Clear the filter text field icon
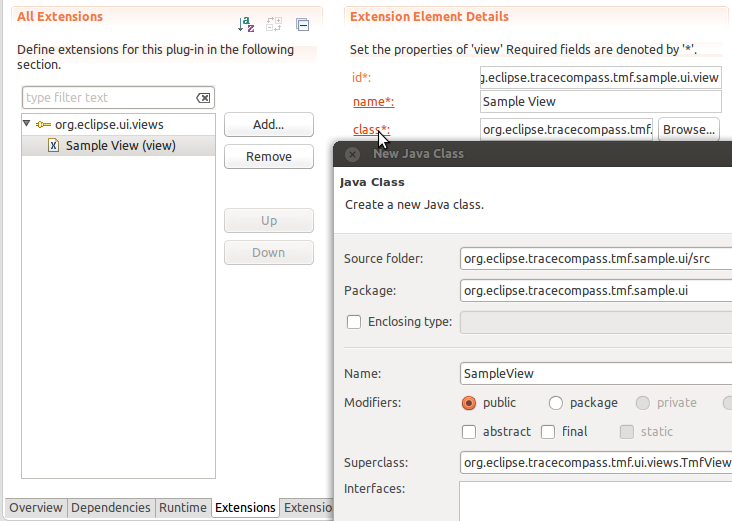Screen dimensions: 732x521 point(203,98)
